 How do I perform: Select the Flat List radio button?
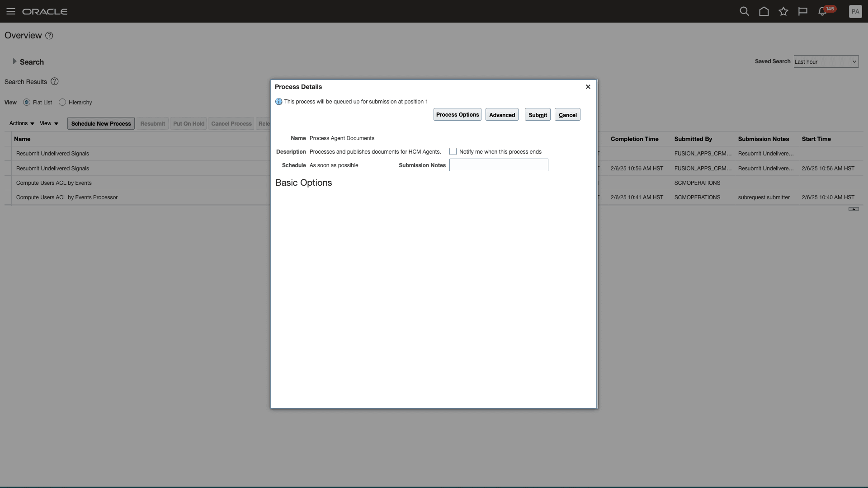pos(27,103)
